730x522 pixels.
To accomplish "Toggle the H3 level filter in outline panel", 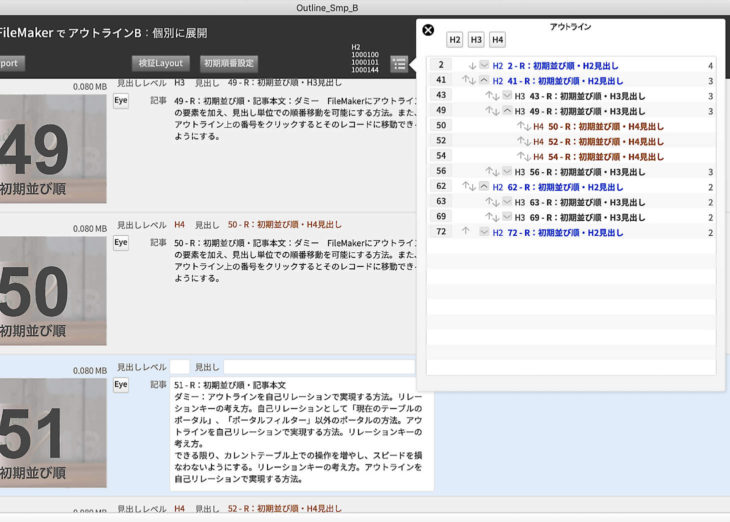I will coord(476,40).
